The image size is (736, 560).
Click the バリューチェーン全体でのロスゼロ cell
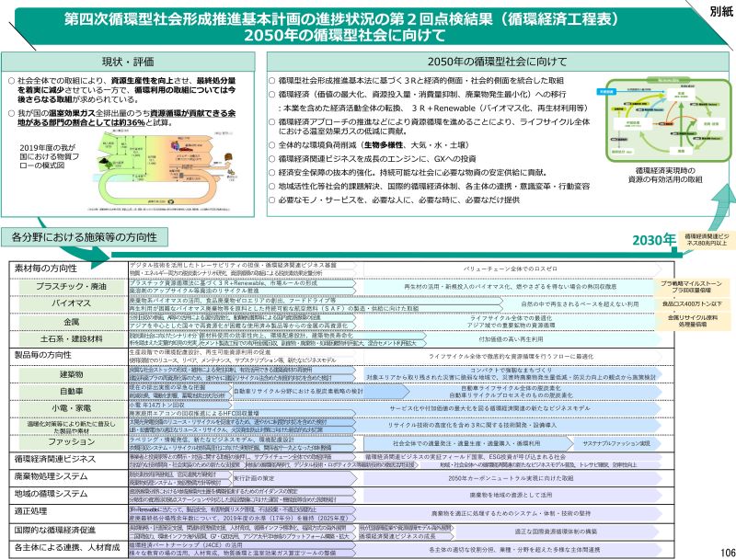pyautogui.click(x=511, y=269)
